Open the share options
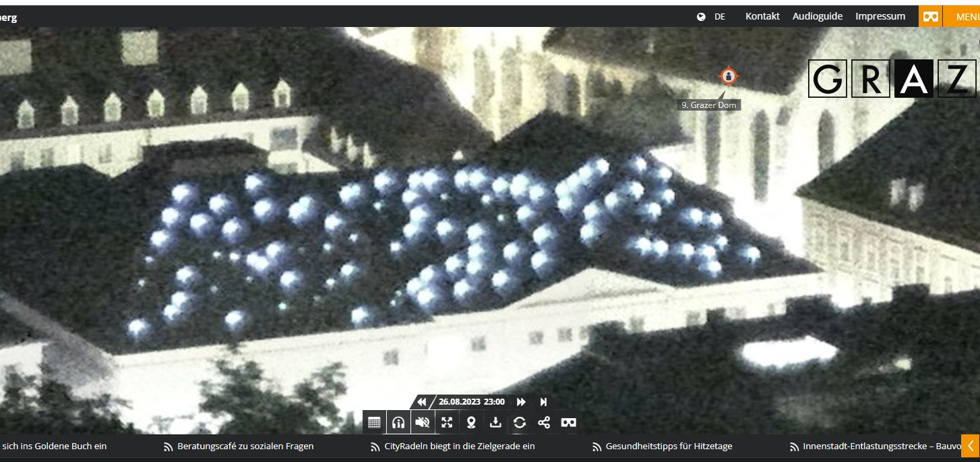980x462 pixels. 544,422
